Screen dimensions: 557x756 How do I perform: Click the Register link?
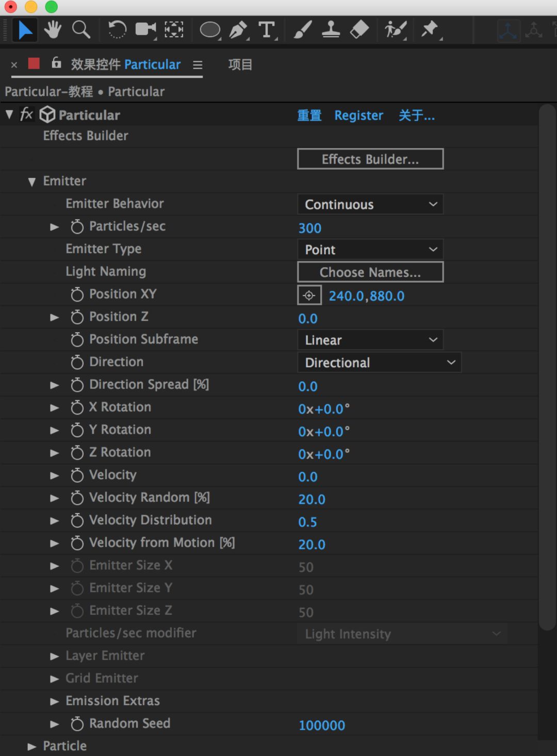point(359,116)
